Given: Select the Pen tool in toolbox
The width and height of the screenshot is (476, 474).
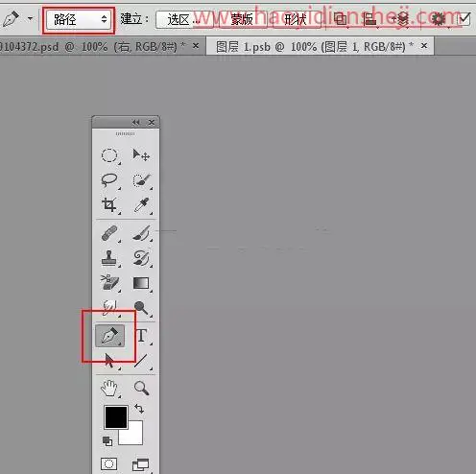Looking at the screenshot, I should point(109,336).
